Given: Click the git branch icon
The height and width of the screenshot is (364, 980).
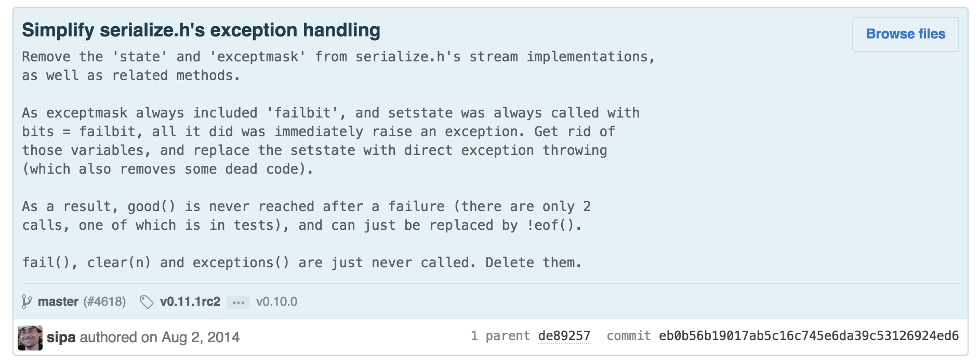Looking at the screenshot, I should [27, 302].
